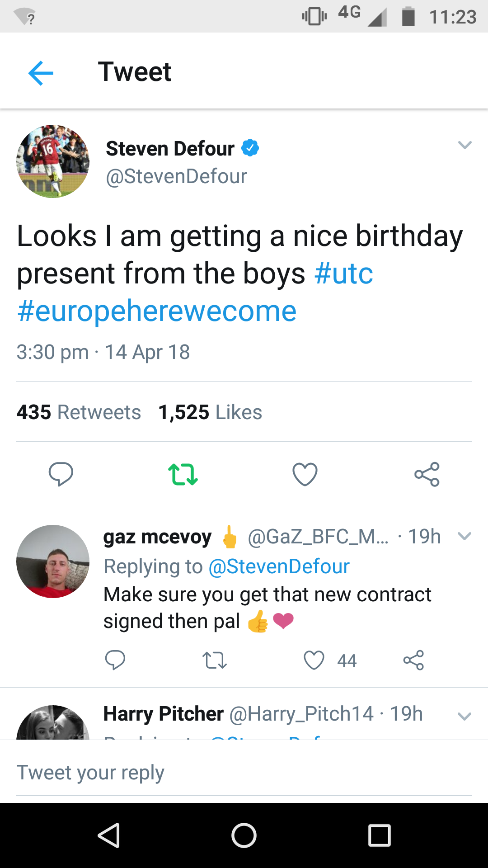Reply to Steven Defour's tweet
Screen dimensions: 488x868
[61, 474]
